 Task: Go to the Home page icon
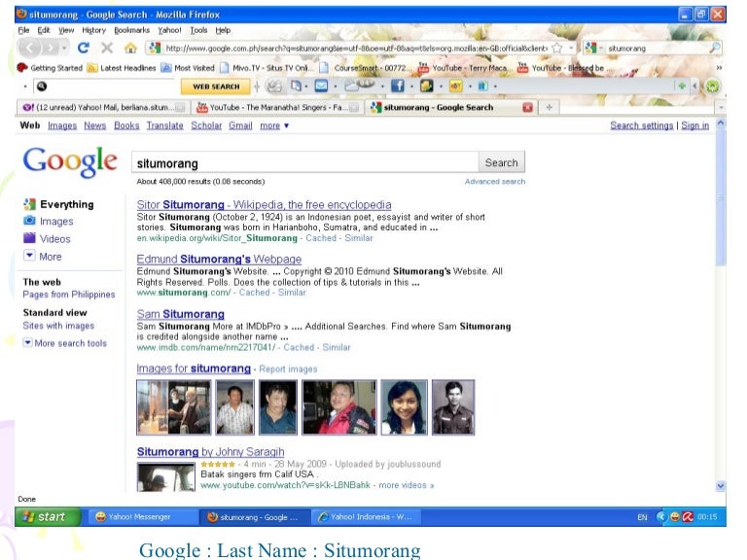130,48
